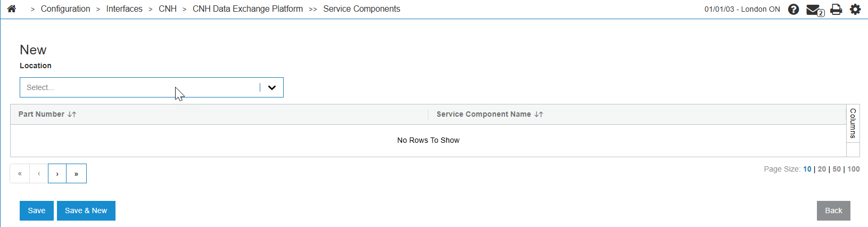Screen dimensions: 868x227
Task: Expand the Location dropdown chevron
Action: (x=272, y=87)
